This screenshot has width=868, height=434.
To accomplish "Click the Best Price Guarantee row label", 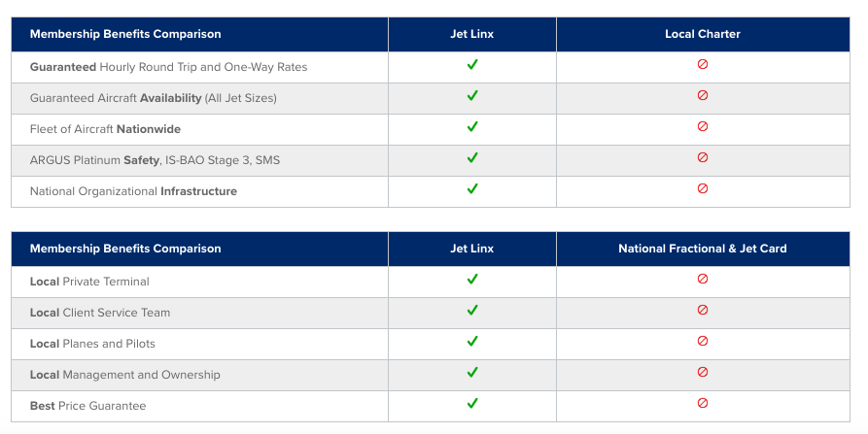I will (87, 406).
